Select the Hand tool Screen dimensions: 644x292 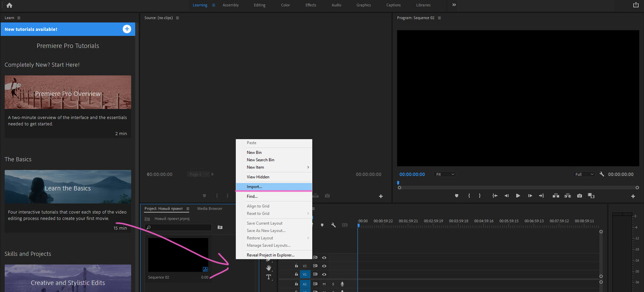tap(269, 267)
